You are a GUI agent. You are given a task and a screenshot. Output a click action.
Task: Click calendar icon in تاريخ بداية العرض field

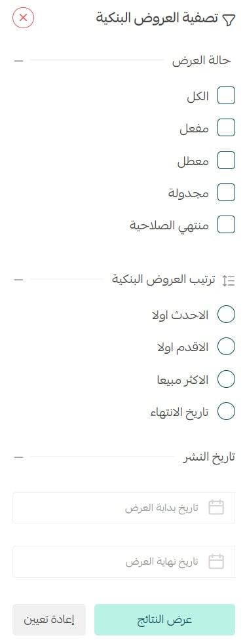pyautogui.click(x=216, y=508)
